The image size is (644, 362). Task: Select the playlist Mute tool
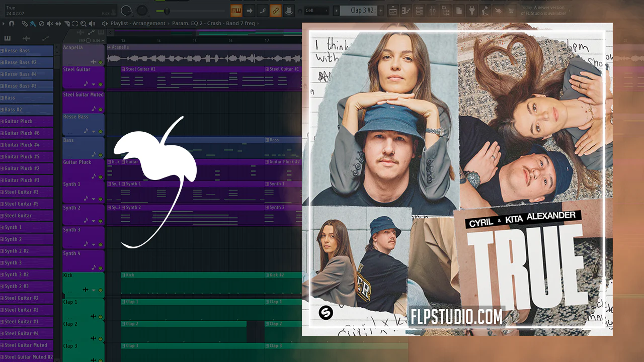tap(50, 24)
